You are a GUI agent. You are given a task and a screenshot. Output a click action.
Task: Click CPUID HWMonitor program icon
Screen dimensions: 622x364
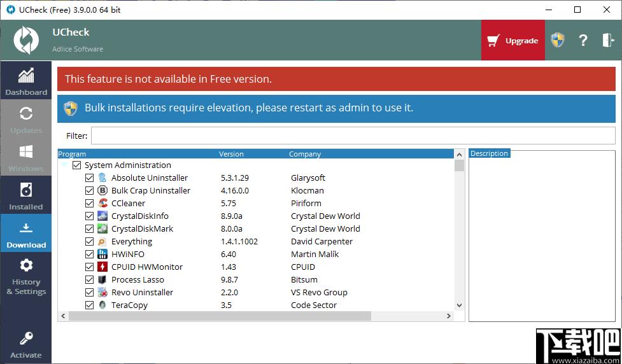pyautogui.click(x=102, y=267)
